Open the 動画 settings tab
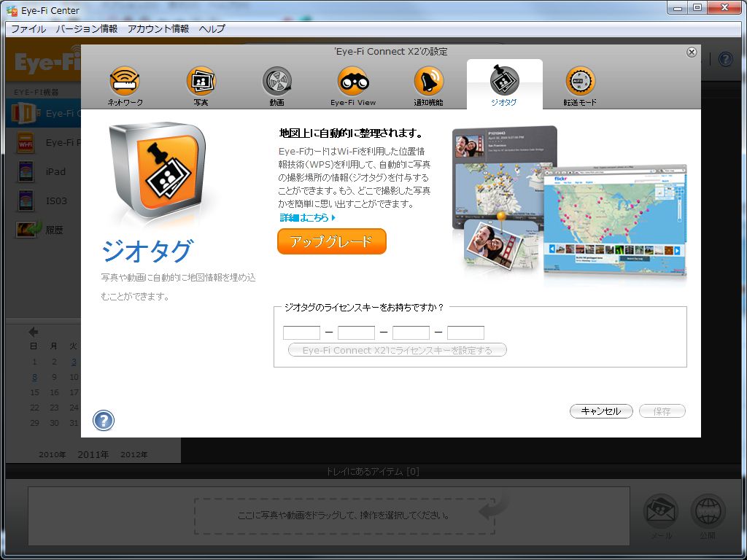Screen dimensions: 747x560 [276, 86]
